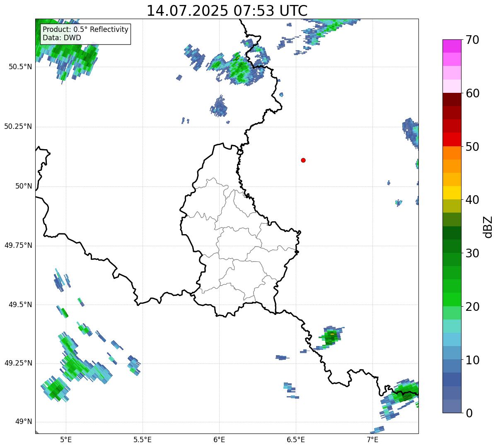The height and width of the screenshot is (448, 498).
Task: Click the 49°N latitude label
Action: 24,422
